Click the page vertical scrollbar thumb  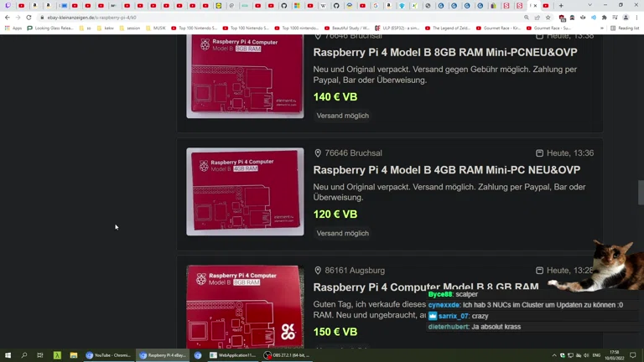coord(641,192)
